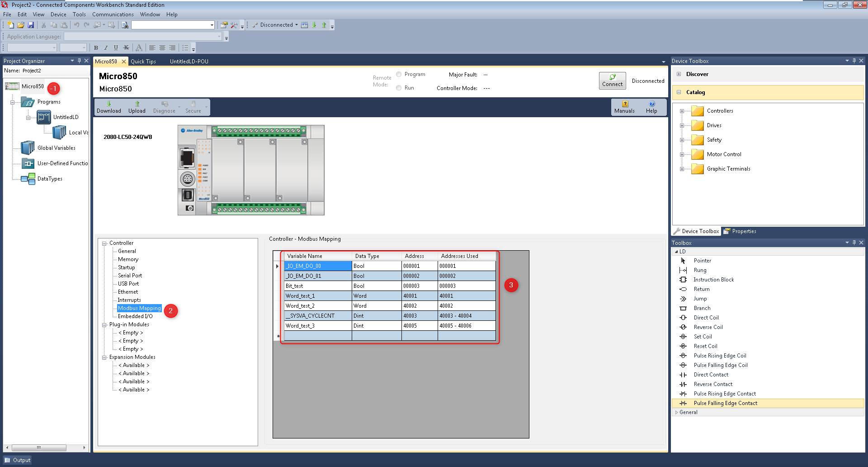Click the Italic formatting icon
868x467 pixels.
click(106, 48)
